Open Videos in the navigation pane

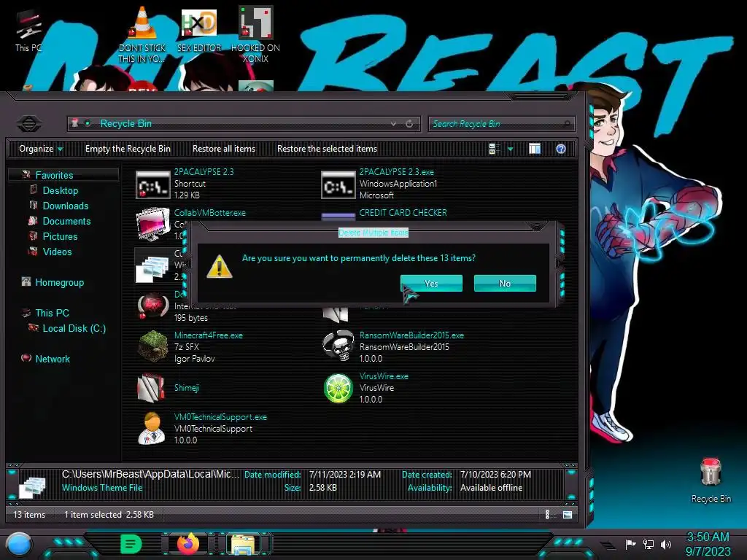click(x=57, y=252)
